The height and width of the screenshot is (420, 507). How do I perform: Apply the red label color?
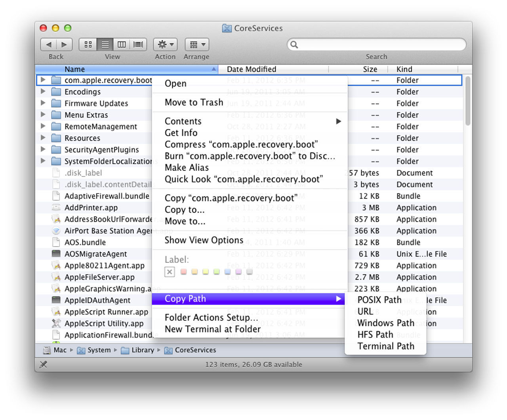(x=183, y=272)
